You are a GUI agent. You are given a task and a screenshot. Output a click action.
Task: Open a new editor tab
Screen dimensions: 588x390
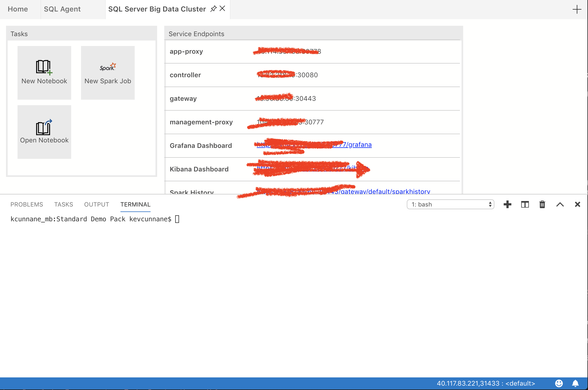click(577, 9)
